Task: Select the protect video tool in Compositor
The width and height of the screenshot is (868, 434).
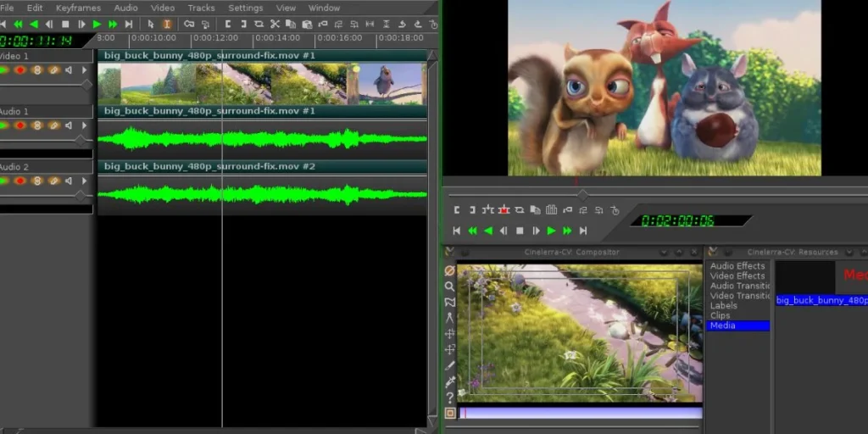Action: [449, 270]
